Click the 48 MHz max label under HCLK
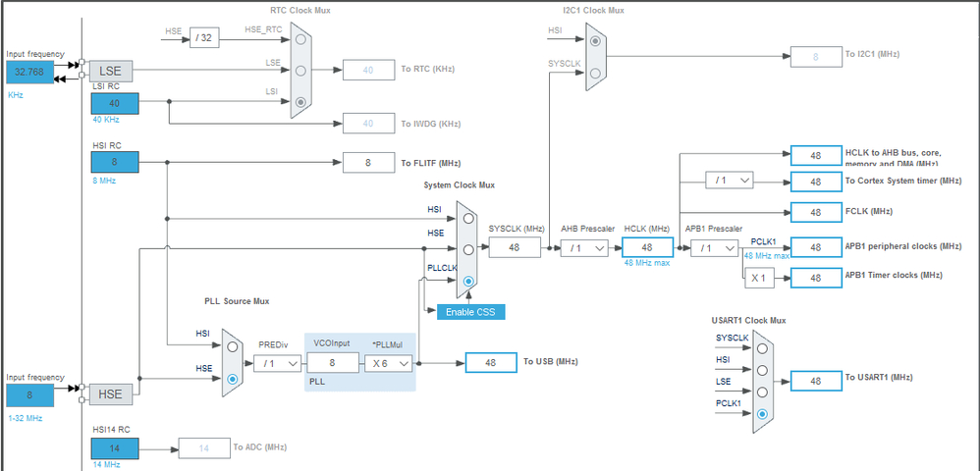 647,263
